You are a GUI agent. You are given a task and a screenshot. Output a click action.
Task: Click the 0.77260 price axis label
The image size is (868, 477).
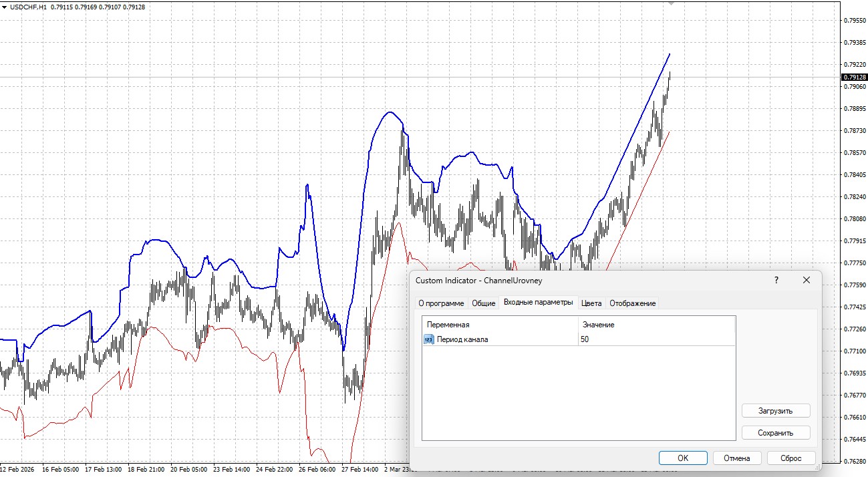pos(855,329)
